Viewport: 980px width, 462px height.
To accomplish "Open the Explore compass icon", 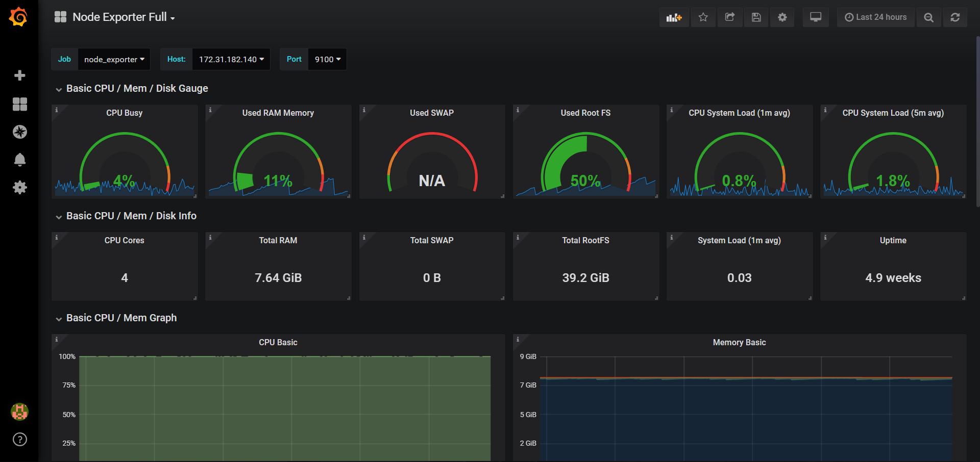I will 19,132.
